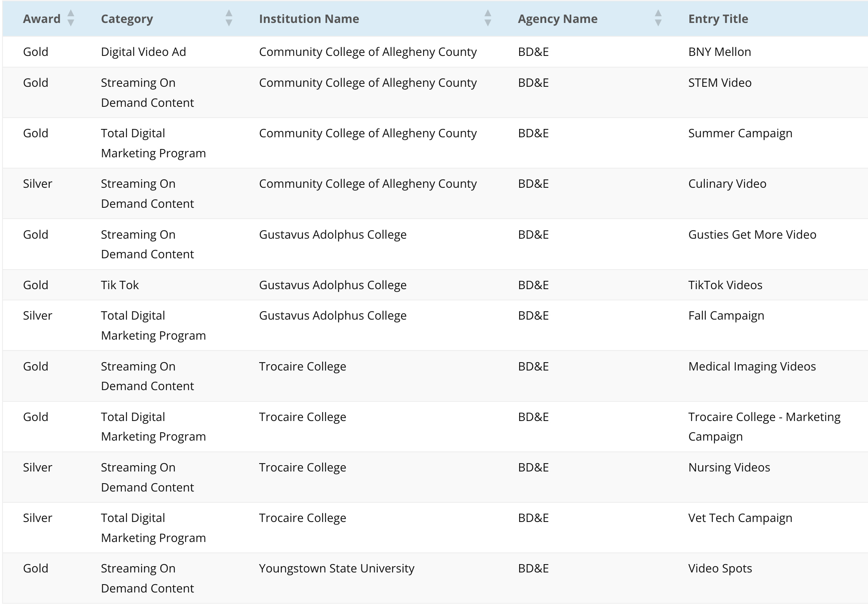Sort by Institution Name column arrows

click(488, 18)
